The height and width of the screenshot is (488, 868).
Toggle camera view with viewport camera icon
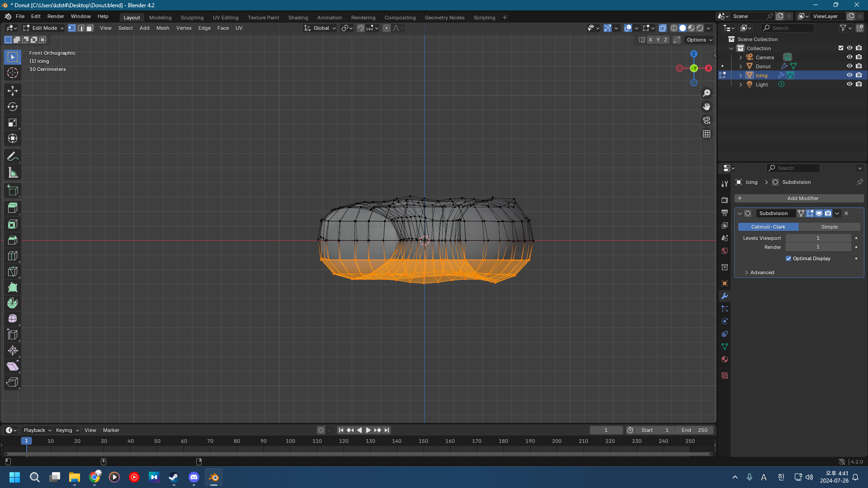[707, 120]
